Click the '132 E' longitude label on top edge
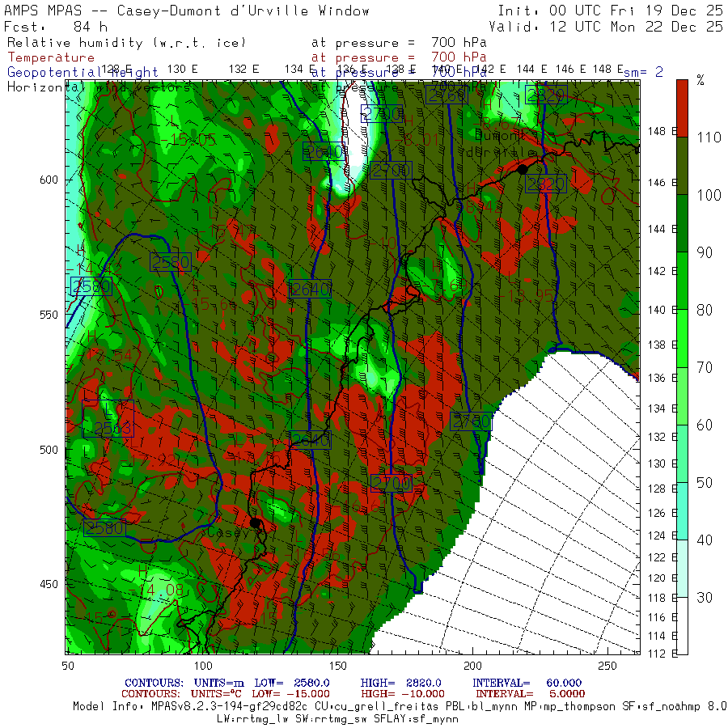Image resolution: width=728 pixels, height=728 pixels. 243,70
